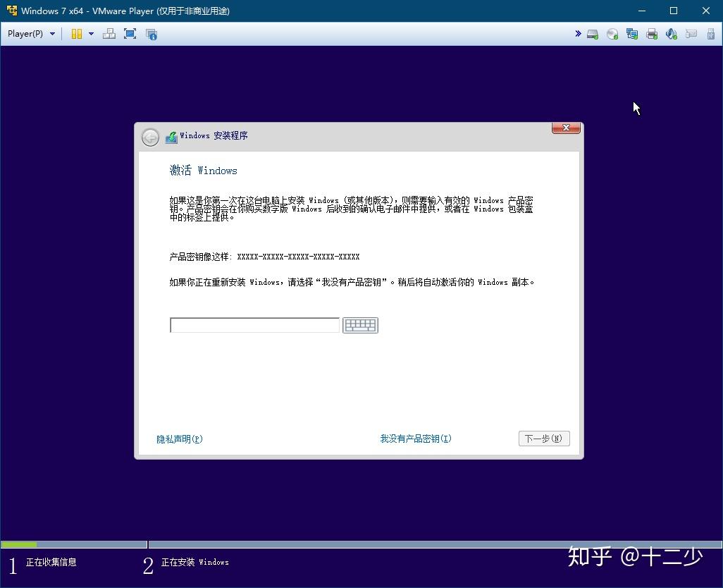723x588 pixels.
Task: Click the message log icon
Action: [x=691, y=34]
